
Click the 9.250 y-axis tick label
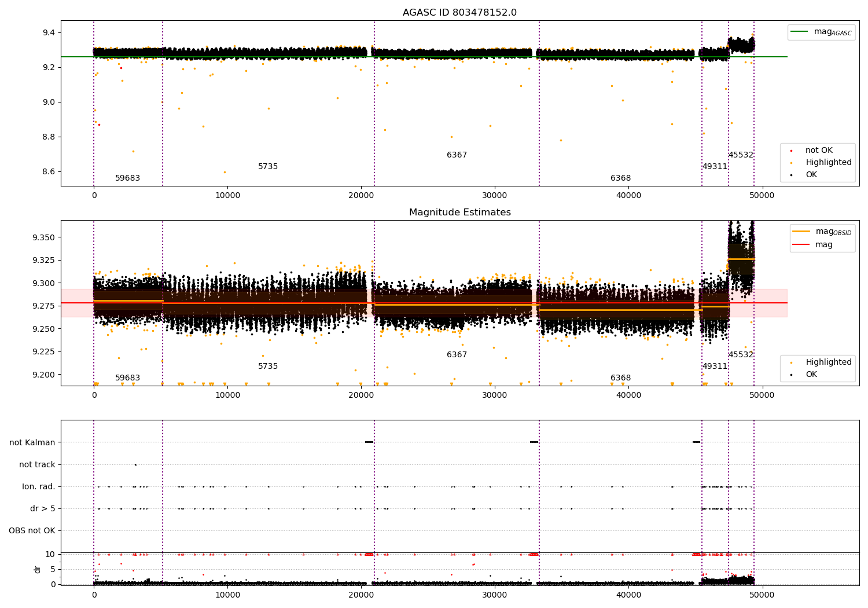click(x=44, y=329)
